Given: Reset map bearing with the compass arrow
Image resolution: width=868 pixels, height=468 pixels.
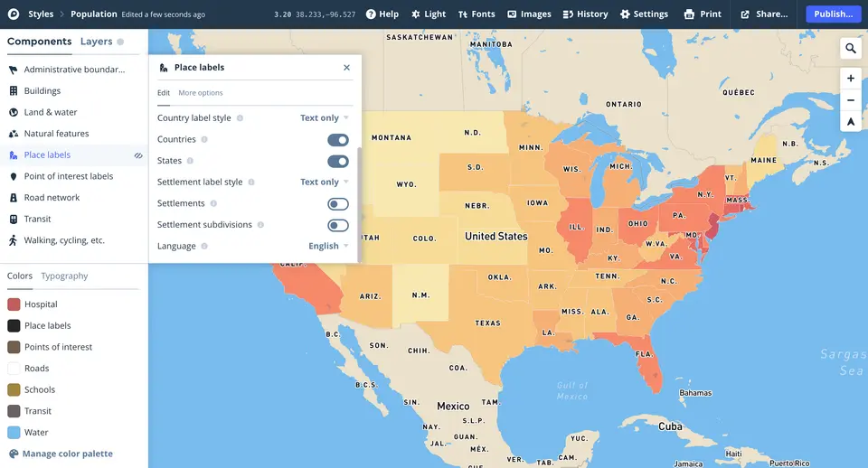Looking at the screenshot, I should (x=851, y=122).
